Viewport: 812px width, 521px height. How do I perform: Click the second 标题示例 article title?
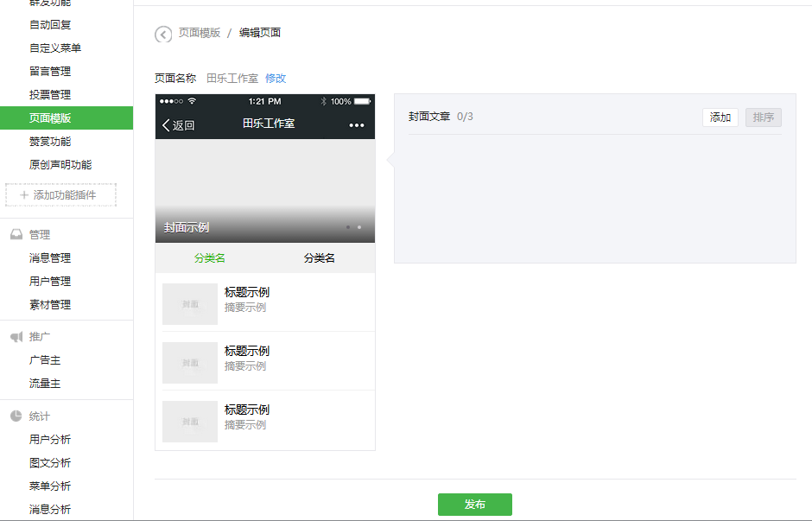247,351
